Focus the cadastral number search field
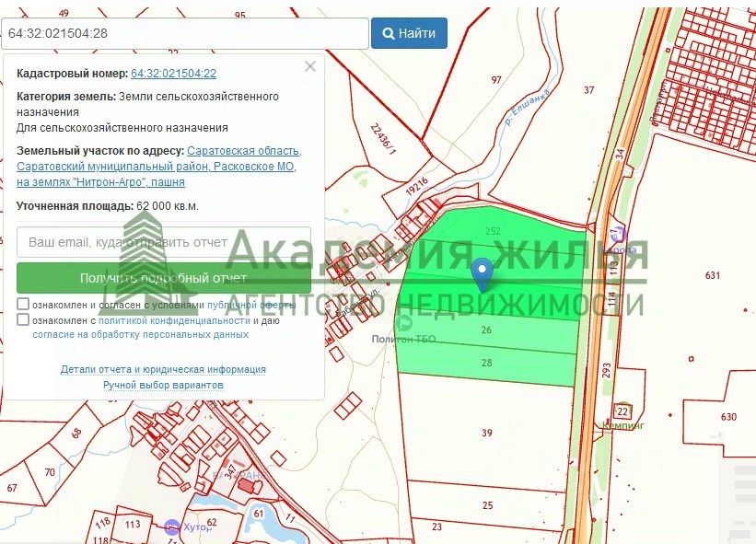 (185, 33)
